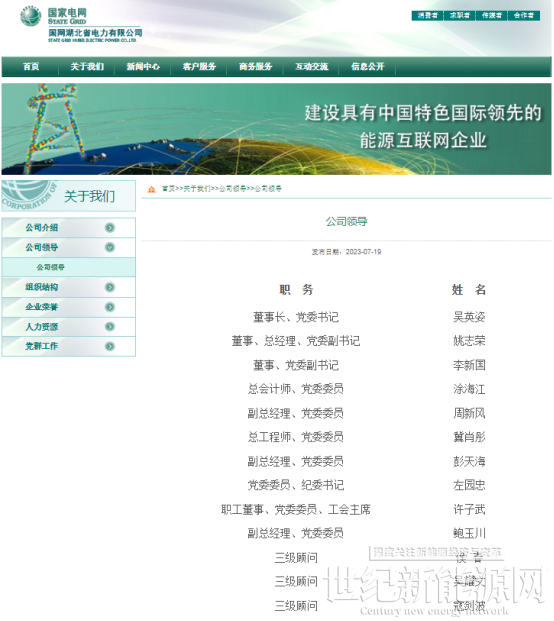Screen dimensions: 554x621
Task: Click arrow icon beside 人力资源
Action: click(110, 327)
